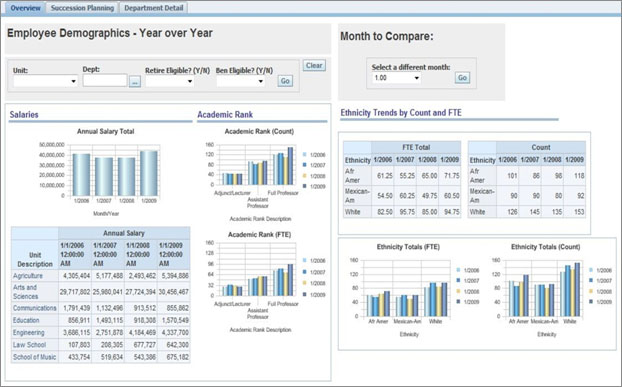Open the Engineering unit link in salary table
The image size is (622, 387).
[x=29, y=332]
